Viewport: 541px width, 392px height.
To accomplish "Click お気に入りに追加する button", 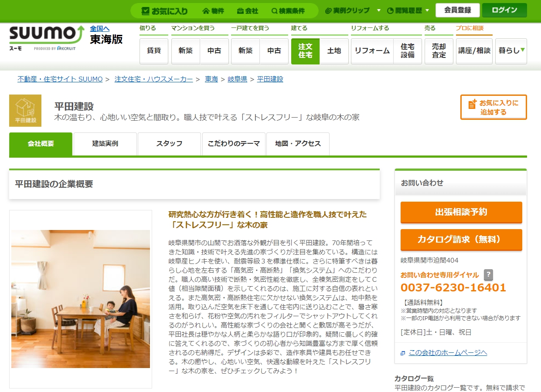I will 493,107.
